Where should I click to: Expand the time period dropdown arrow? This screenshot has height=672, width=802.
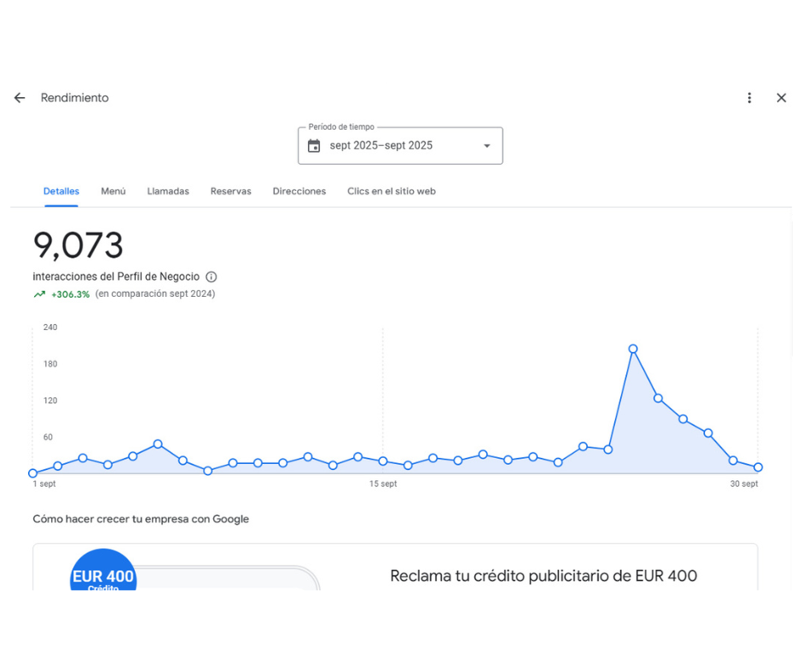click(x=487, y=146)
